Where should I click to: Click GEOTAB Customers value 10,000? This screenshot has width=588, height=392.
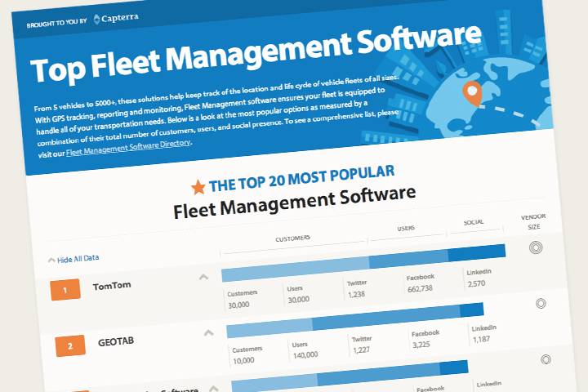pos(243,360)
